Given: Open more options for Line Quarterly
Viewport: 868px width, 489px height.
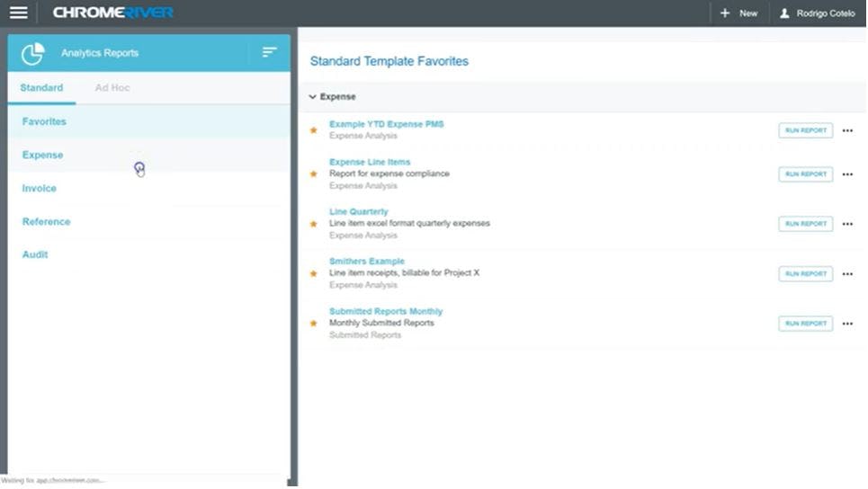Looking at the screenshot, I should tap(847, 224).
